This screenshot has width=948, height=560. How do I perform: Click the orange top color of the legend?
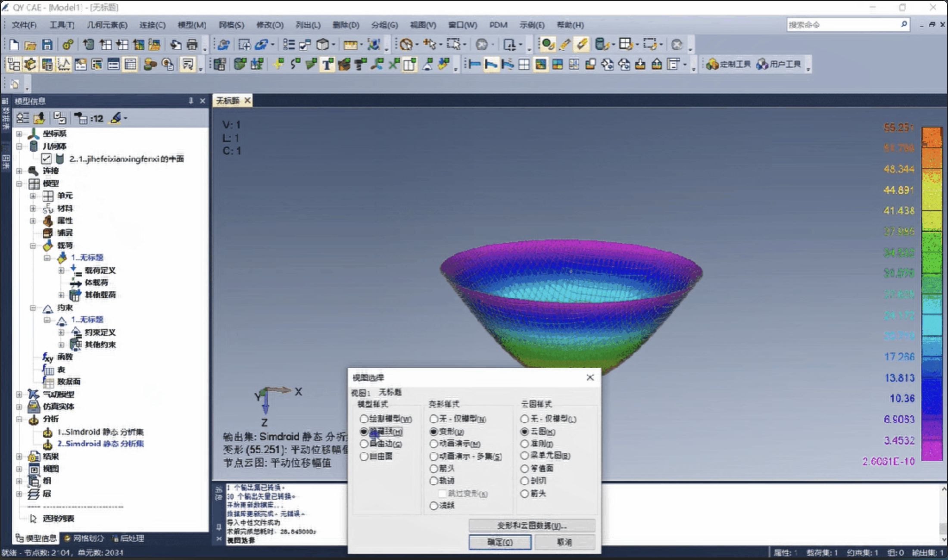tap(932, 137)
